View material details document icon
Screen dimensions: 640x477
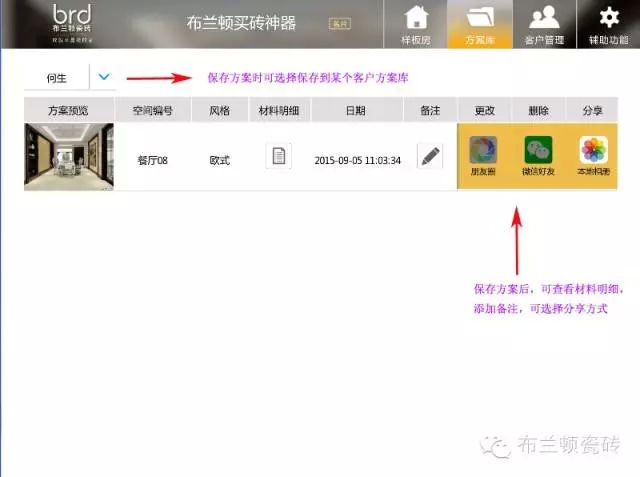[x=279, y=156]
